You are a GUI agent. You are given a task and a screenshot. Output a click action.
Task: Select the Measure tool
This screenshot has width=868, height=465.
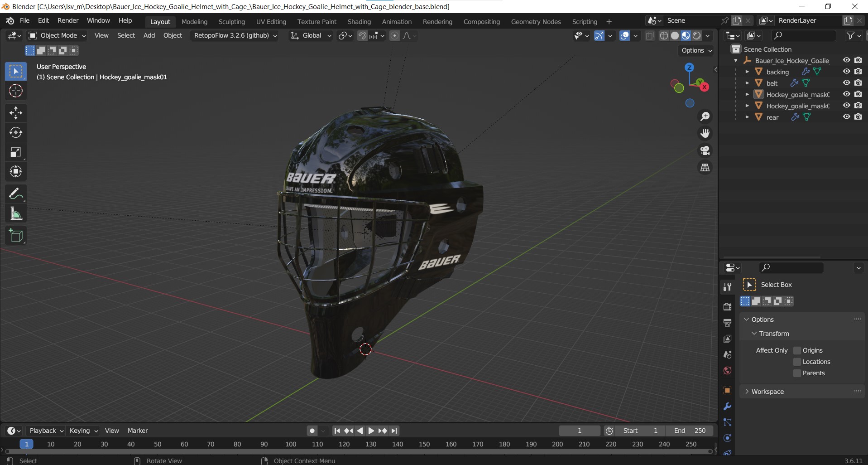click(16, 213)
